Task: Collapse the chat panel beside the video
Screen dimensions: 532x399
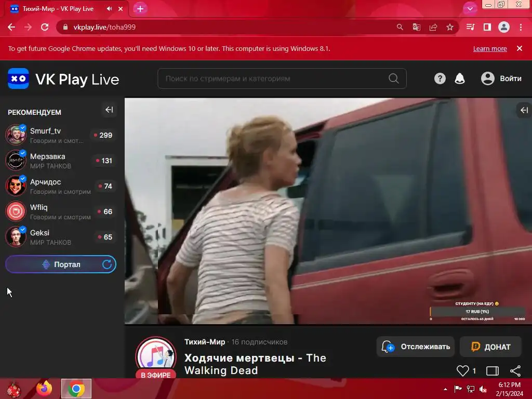Action: point(524,110)
